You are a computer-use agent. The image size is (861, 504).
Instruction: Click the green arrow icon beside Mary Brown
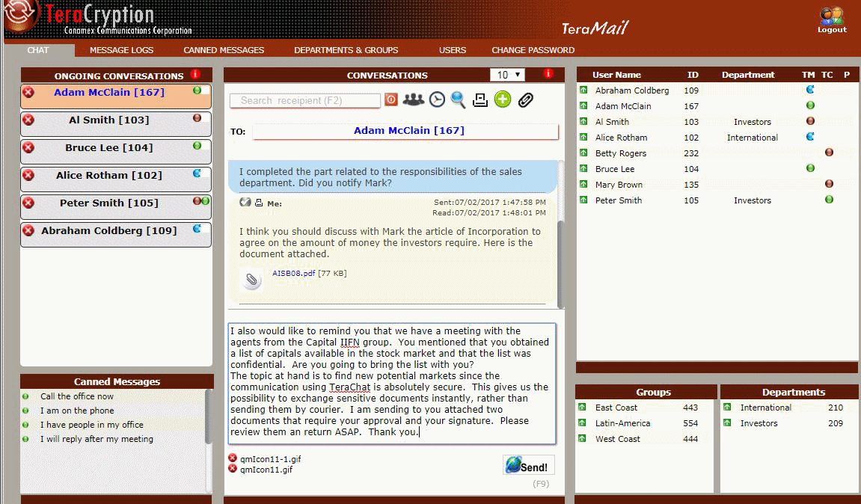(583, 185)
